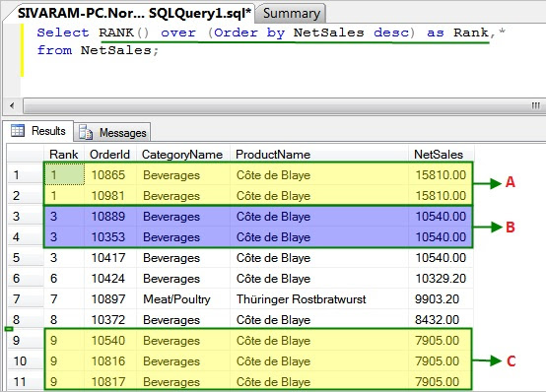Image resolution: width=546 pixels, height=392 pixels.
Task: Click the Meat/Poultry category cell
Action: coord(182,298)
